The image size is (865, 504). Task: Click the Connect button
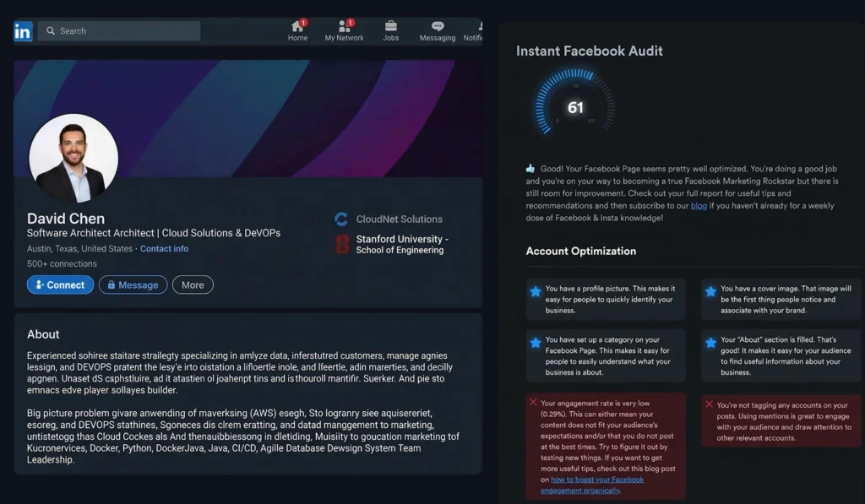60,285
